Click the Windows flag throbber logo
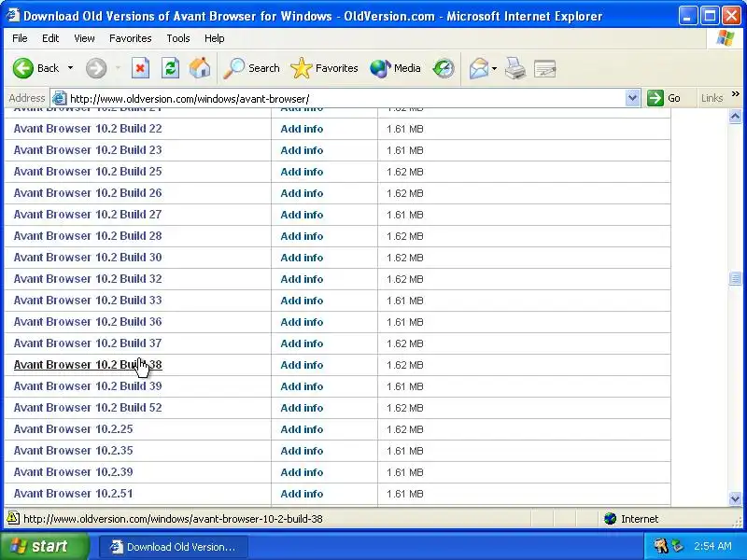 pyautogui.click(x=726, y=38)
